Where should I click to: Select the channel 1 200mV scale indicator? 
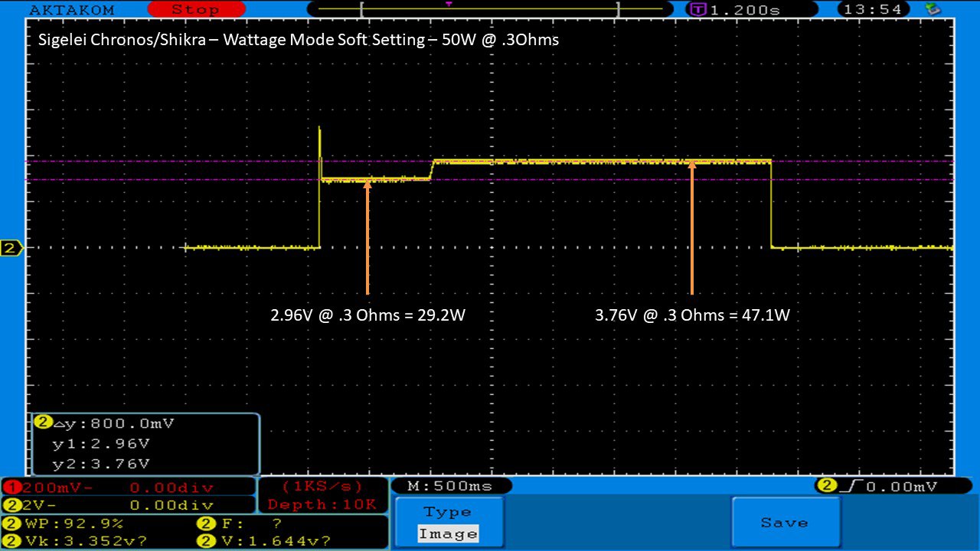point(127,487)
